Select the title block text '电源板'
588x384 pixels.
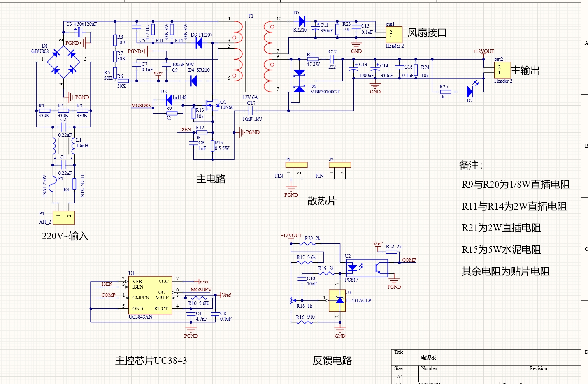428,358
